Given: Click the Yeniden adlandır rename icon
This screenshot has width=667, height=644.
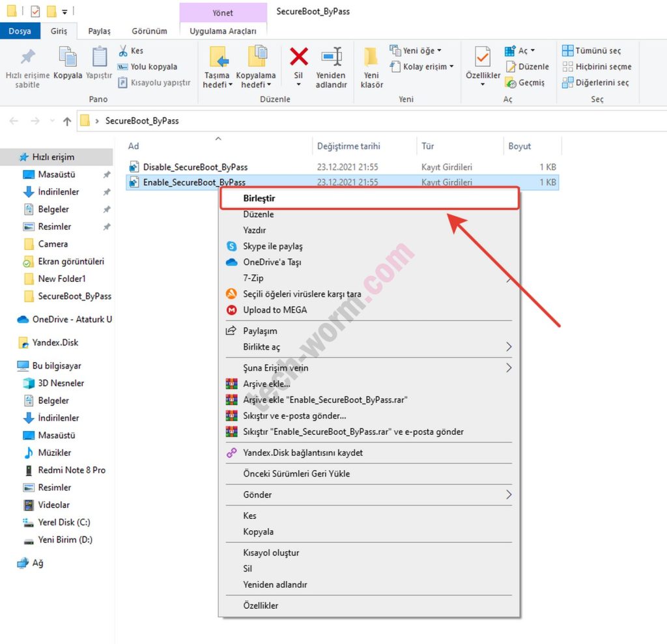Looking at the screenshot, I should click(x=331, y=57).
